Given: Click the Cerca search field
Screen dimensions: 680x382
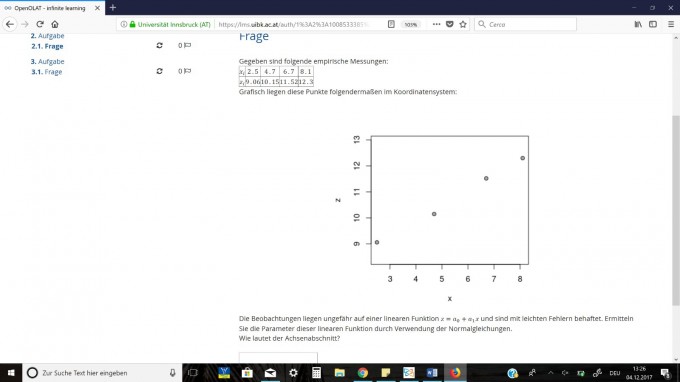Looking at the screenshot, I should (x=525, y=24).
